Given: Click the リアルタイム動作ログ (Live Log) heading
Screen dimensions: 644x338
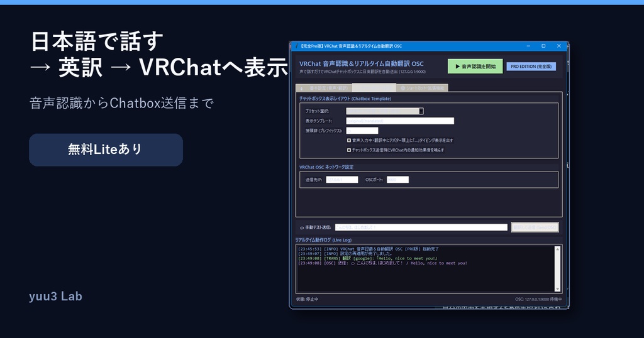Looking at the screenshot, I should pos(323,240).
